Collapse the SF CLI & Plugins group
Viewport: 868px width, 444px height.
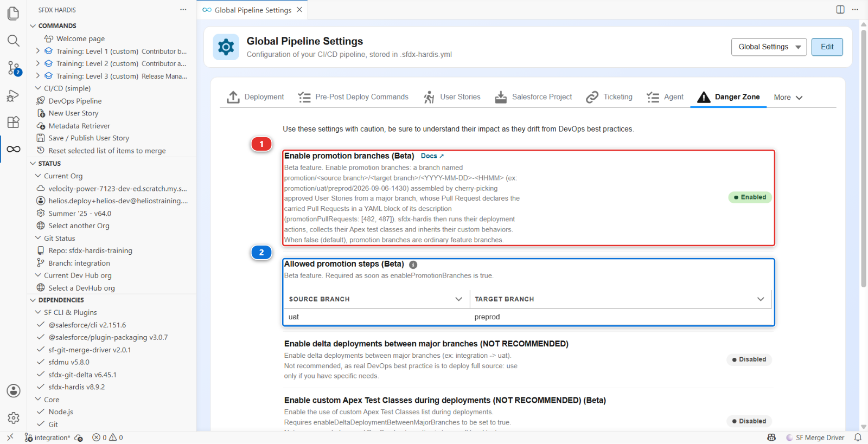click(x=38, y=312)
